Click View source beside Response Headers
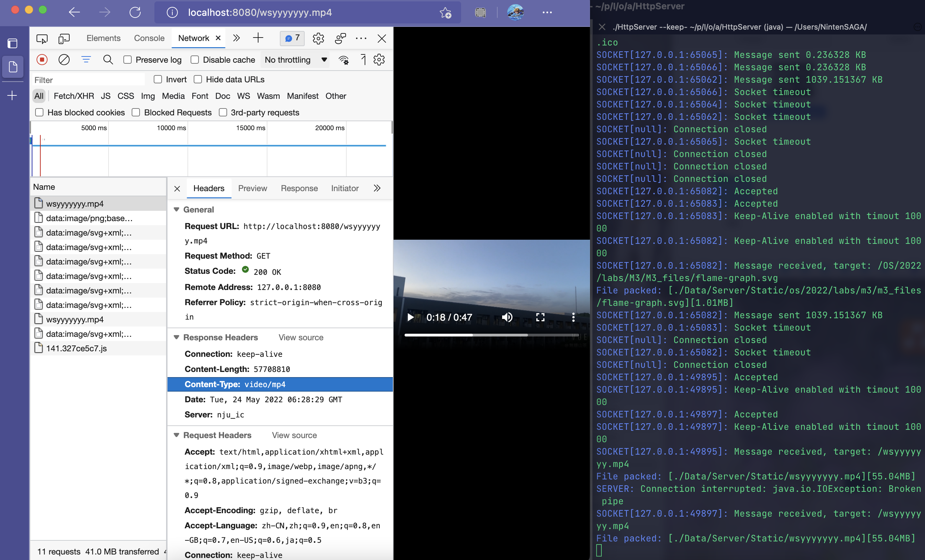 [x=301, y=338]
